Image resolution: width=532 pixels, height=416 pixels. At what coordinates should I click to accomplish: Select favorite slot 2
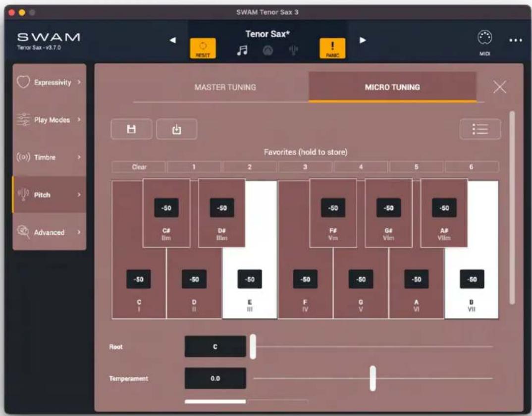click(250, 167)
